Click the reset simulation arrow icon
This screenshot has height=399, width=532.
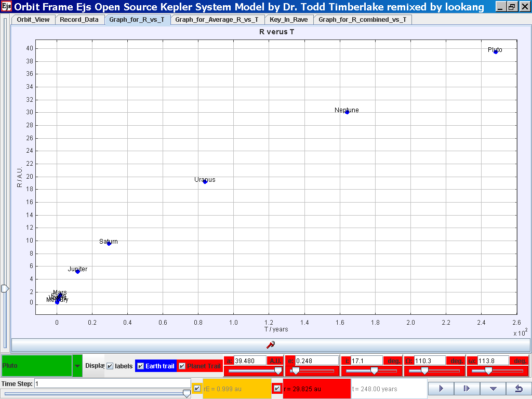[x=517, y=388]
